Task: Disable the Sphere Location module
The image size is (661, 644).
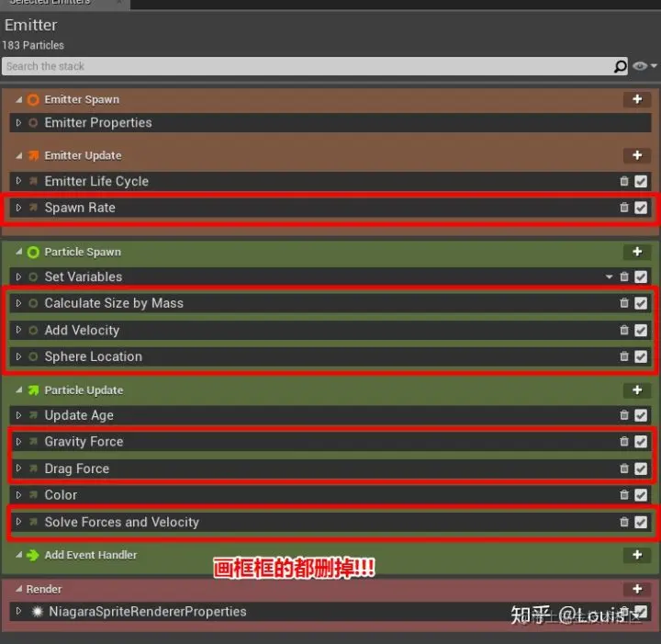Action: pos(641,356)
